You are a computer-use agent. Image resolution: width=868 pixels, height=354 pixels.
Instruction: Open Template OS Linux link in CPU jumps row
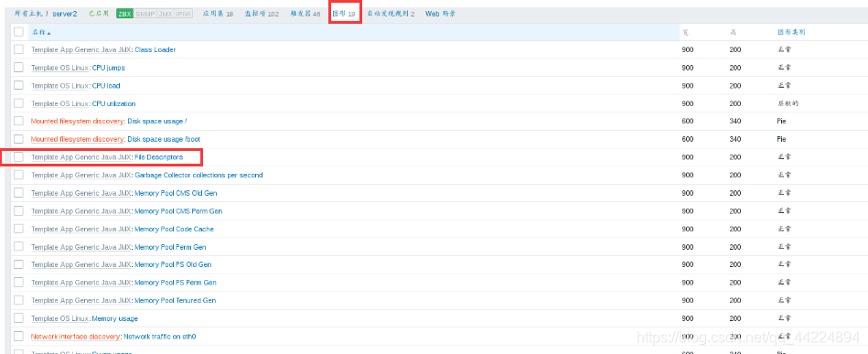pos(59,68)
